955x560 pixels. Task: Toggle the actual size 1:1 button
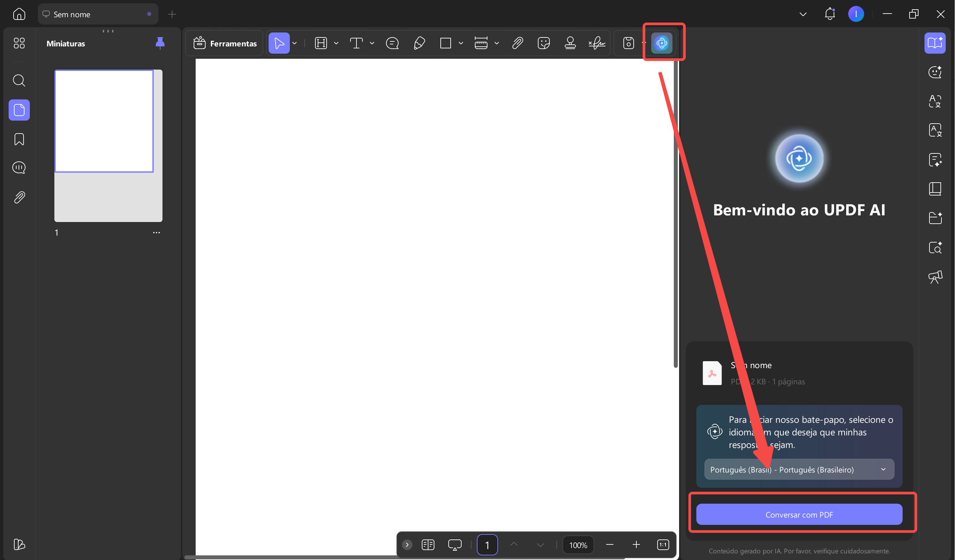point(663,544)
